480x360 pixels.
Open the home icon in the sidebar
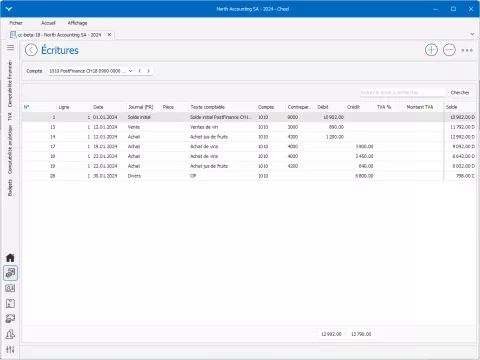(x=10, y=258)
